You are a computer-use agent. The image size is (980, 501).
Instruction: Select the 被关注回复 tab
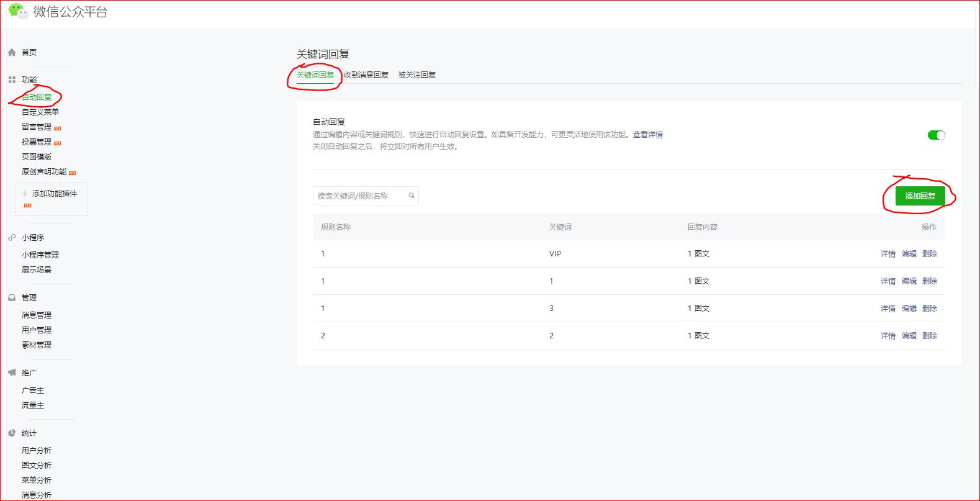tap(417, 75)
